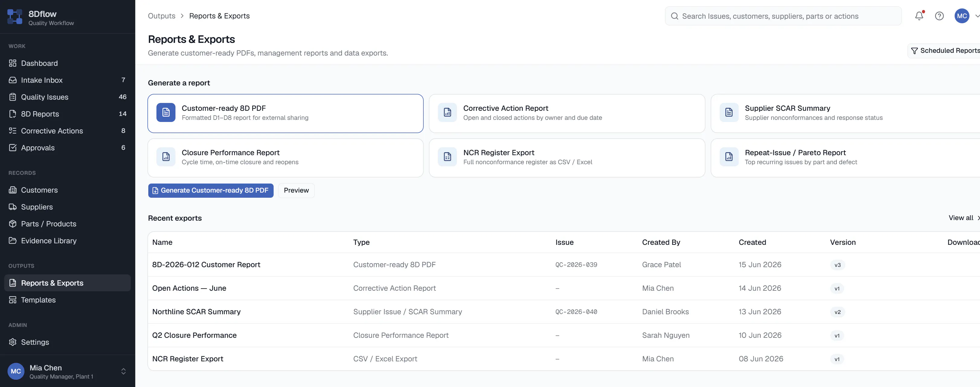Click the Parts / Products box icon
This screenshot has width=980, height=387.
click(x=13, y=223)
